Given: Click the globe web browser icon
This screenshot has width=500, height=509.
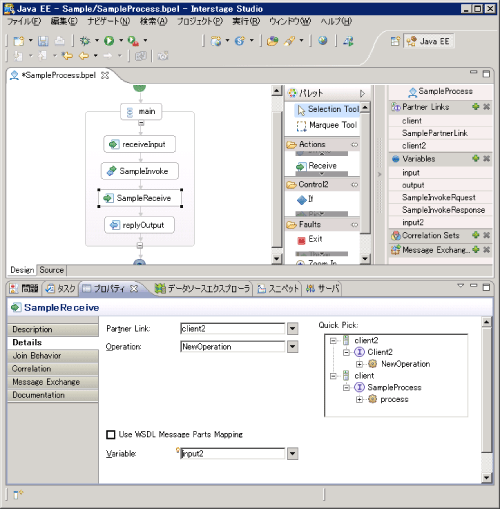Looking at the screenshot, I should [x=322, y=41].
